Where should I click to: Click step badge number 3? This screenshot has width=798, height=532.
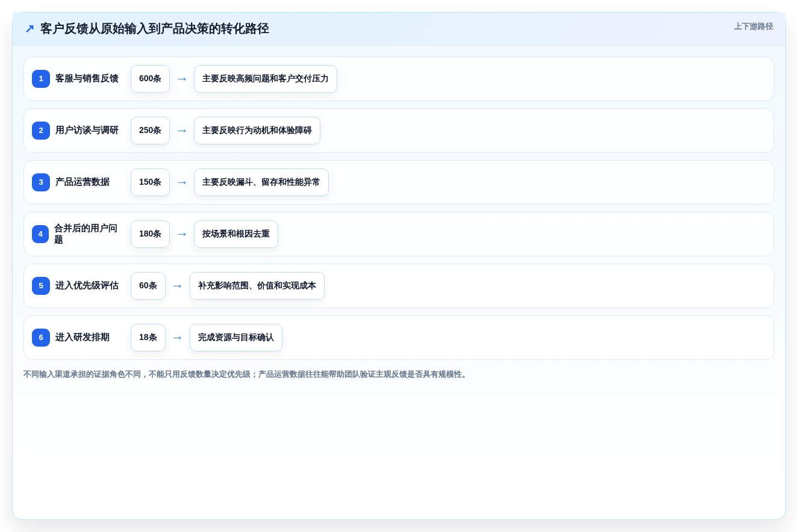point(41,182)
